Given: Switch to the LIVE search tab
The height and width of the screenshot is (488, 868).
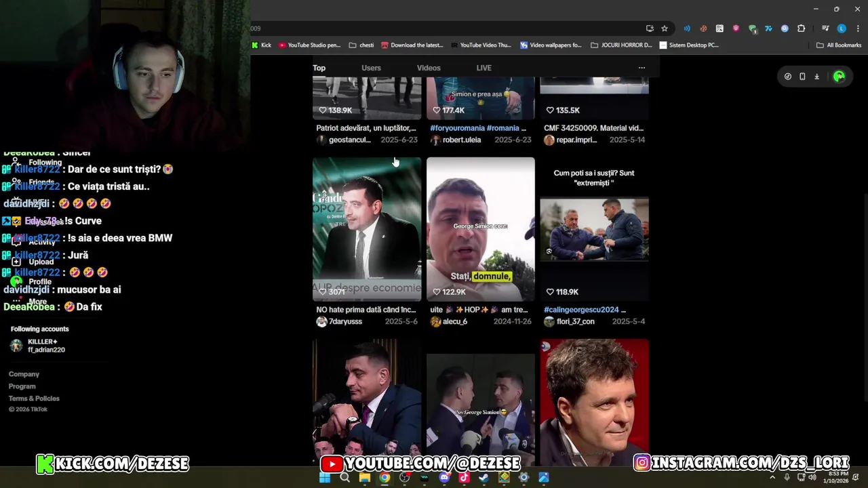Looking at the screenshot, I should point(484,68).
